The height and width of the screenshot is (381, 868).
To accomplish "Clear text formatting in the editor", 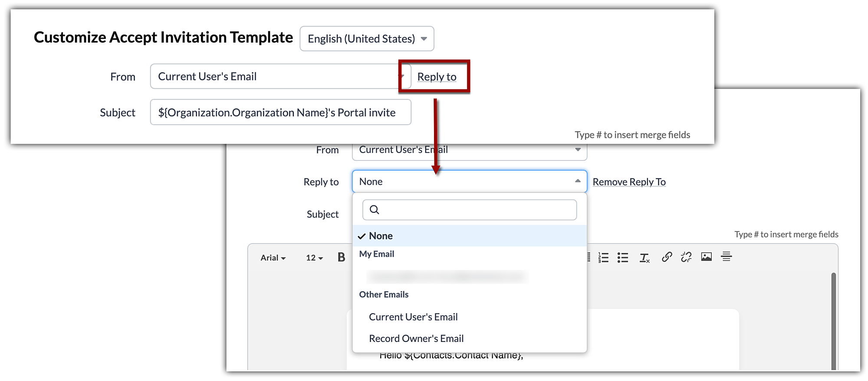I will point(644,258).
